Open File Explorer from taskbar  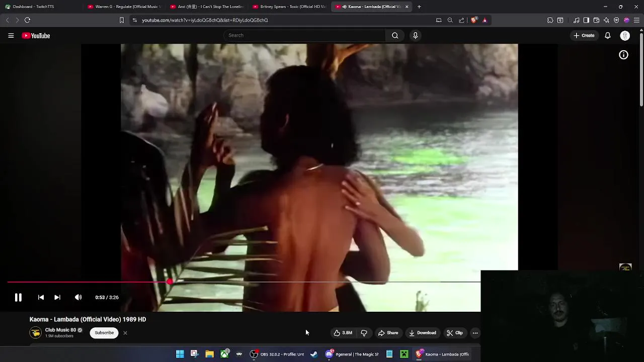tap(209, 354)
